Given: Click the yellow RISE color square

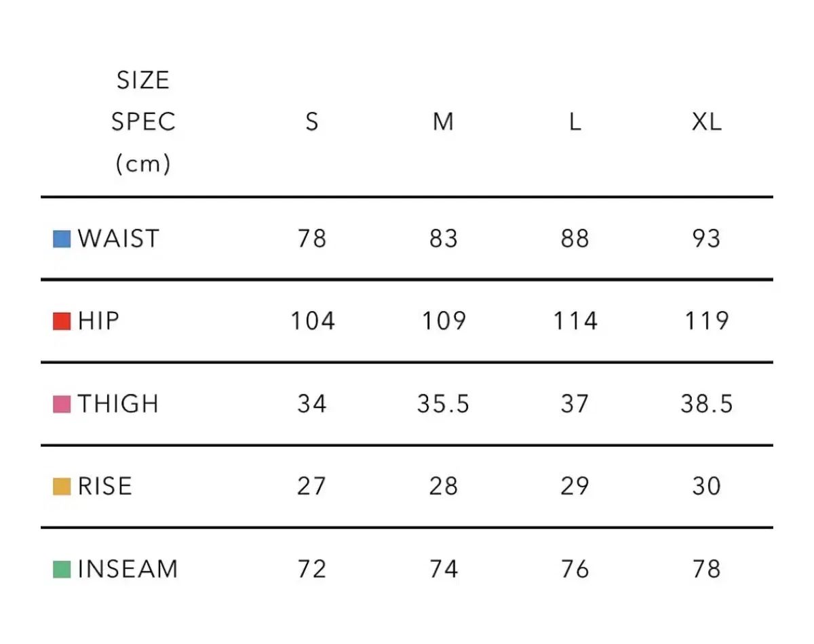Looking at the screenshot, I should [62, 487].
